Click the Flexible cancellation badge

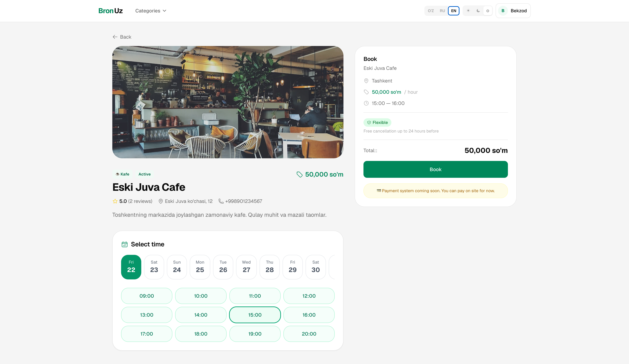tap(377, 122)
